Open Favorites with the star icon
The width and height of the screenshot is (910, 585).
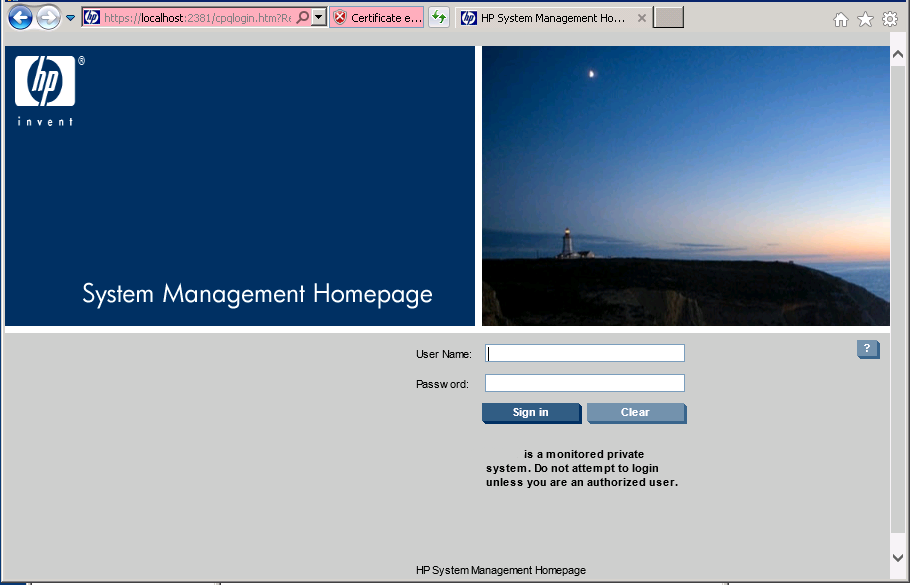[865, 20]
